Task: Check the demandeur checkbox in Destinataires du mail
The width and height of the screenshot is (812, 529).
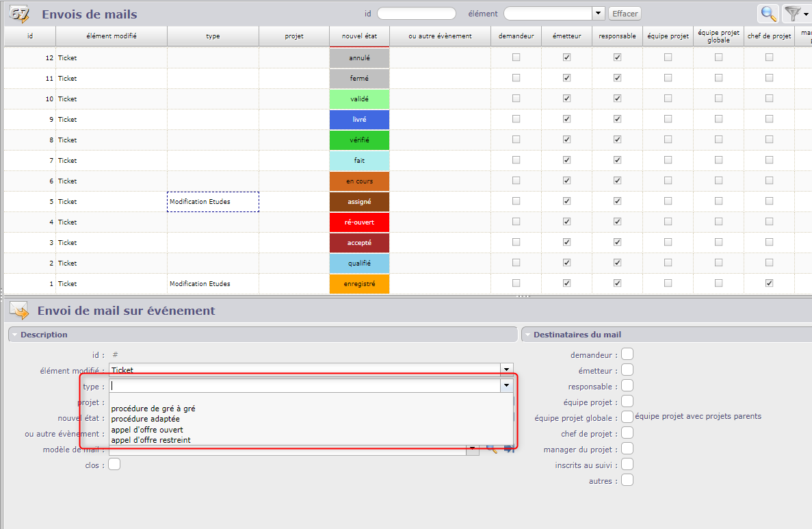Action: (627, 353)
